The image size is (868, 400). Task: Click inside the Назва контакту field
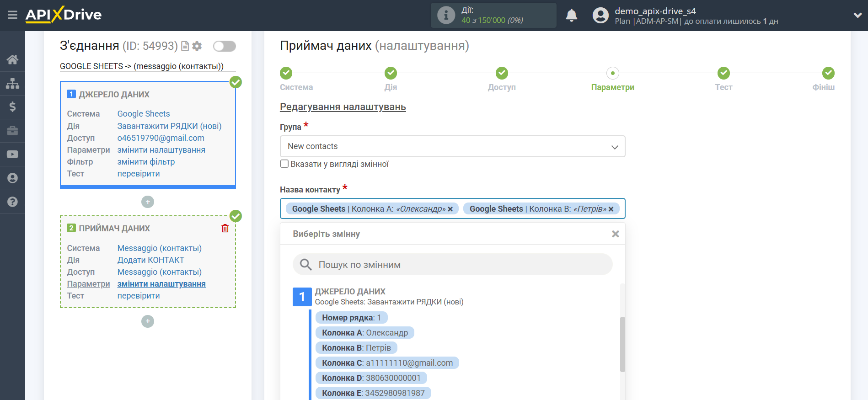[452, 209]
